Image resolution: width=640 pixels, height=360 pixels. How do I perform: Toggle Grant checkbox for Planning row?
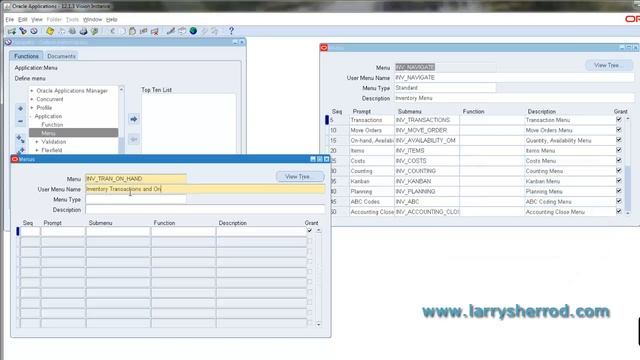pyautogui.click(x=619, y=191)
